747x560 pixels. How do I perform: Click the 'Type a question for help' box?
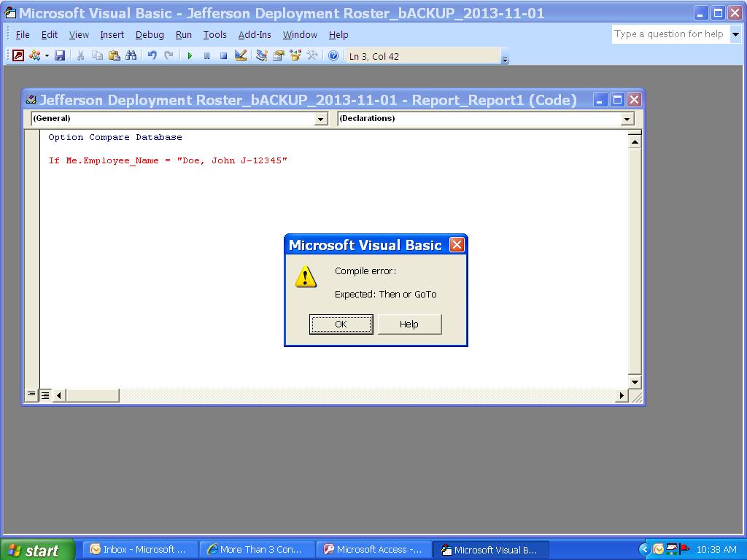point(670,34)
